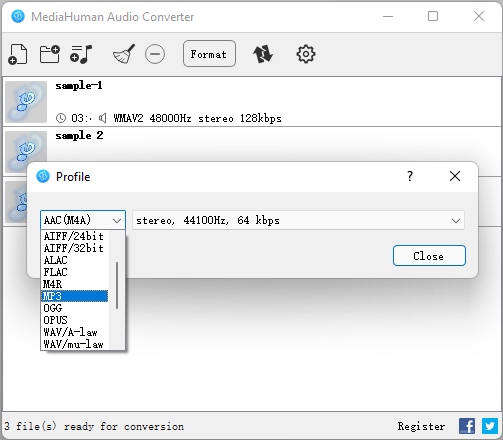The height and width of the screenshot is (440, 503).
Task: Minimize the MediaHuman Audio Converter window
Action: coord(388,16)
